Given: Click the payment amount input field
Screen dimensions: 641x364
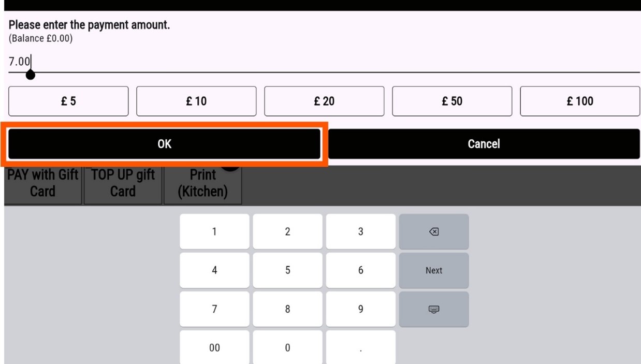Looking at the screenshot, I should point(311,62).
